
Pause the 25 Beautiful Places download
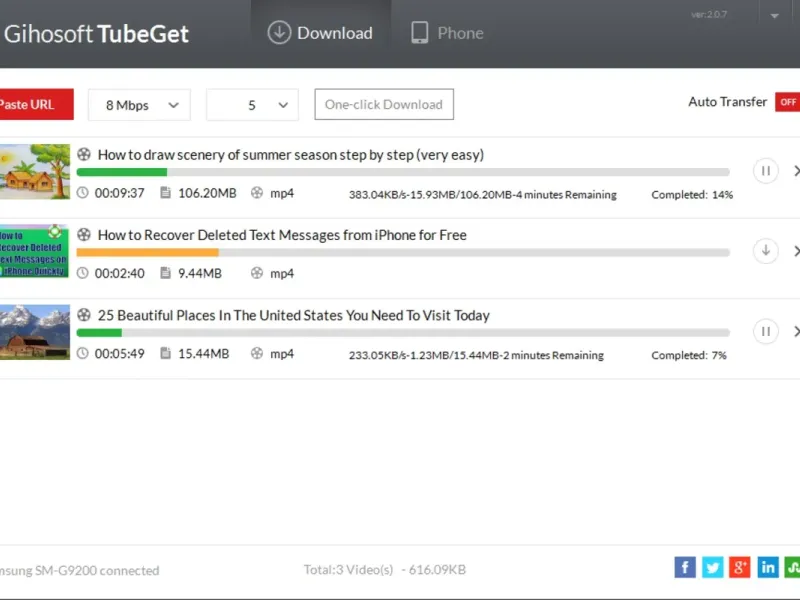click(x=765, y=331)
